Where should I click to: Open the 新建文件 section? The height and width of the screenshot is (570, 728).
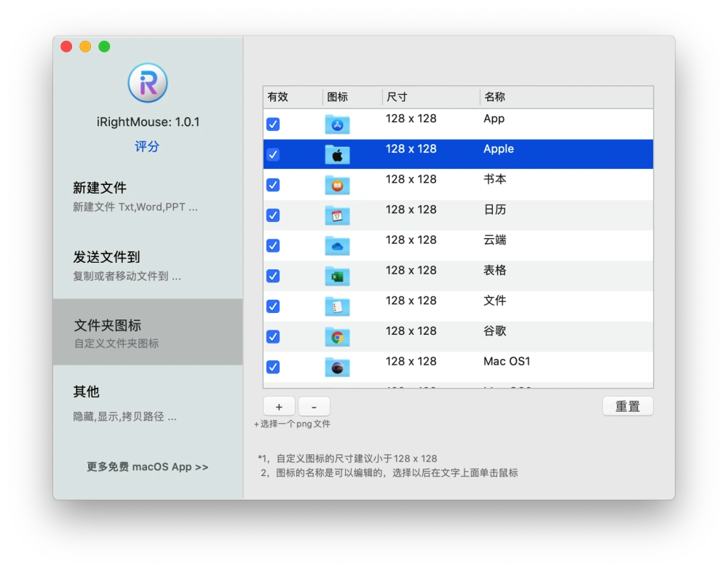click(148, 197)
